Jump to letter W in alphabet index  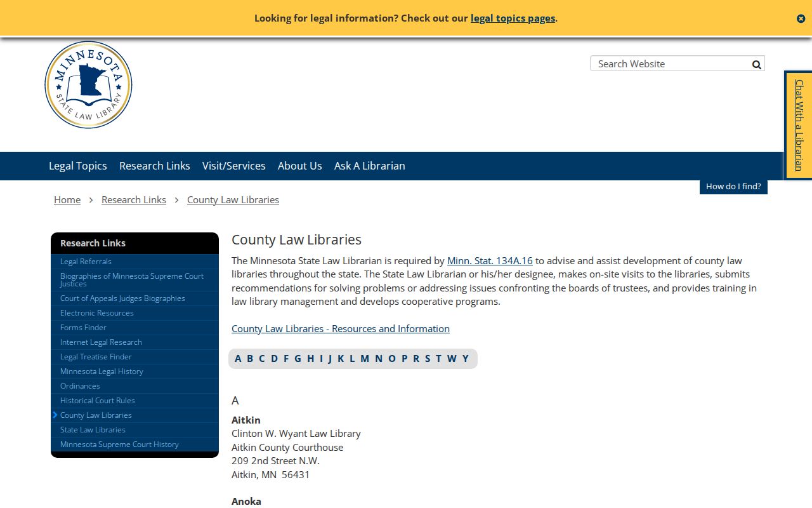click(x=452, y=358)
